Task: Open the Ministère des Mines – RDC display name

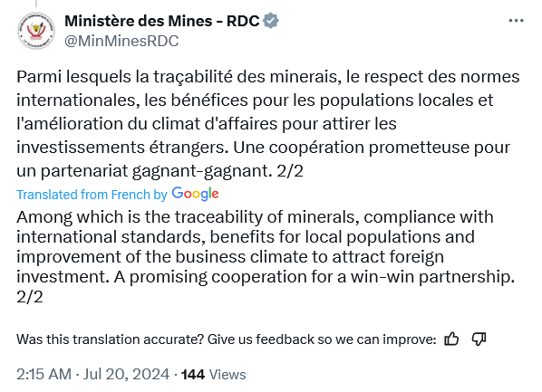Action: click(x=161, y=21)
